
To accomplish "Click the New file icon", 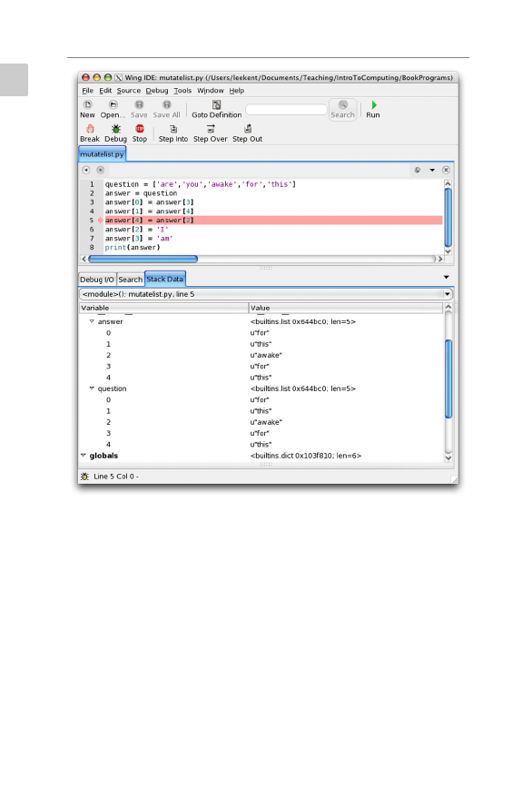I will [x=87, y=105].
